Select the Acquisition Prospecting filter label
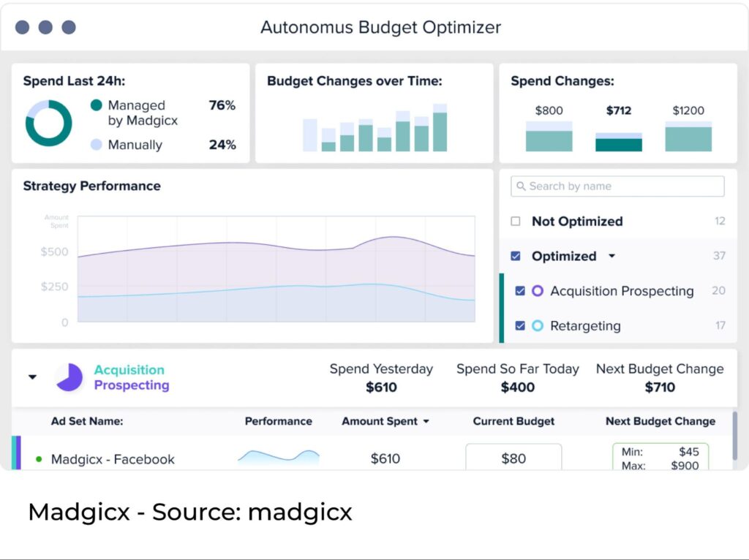This screenshot has height=560, width=749. pyautogui.click(x=622, y=291)
